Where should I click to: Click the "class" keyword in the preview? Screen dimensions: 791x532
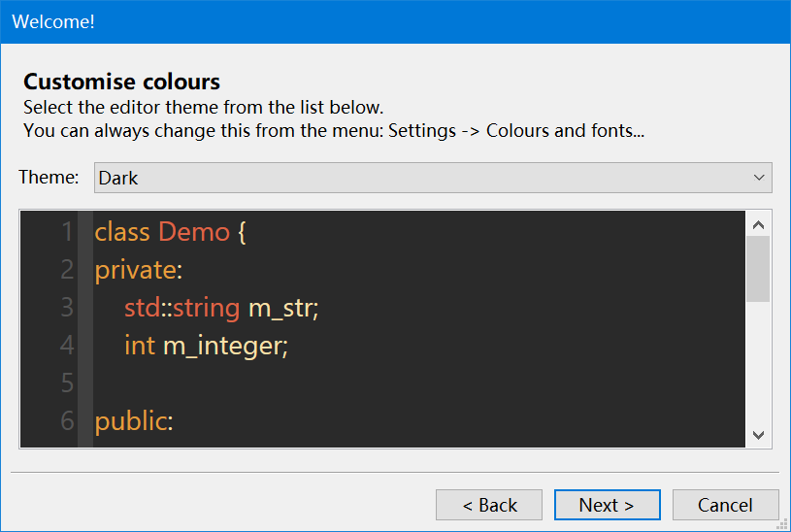pos(122,232)
